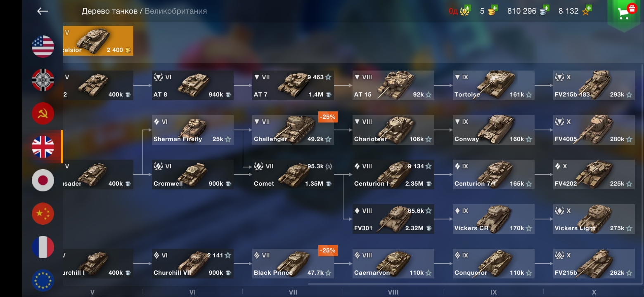Open the Excelsior premium tank card

click(98, 41)
